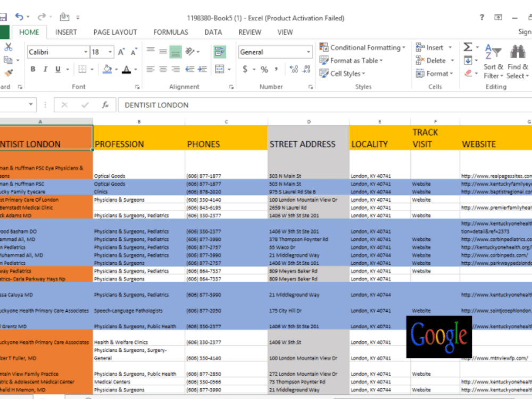The height and width of the screenshot is (399, 532).
Task: Select the Cut scissors icon
Action: click(8, 47)
